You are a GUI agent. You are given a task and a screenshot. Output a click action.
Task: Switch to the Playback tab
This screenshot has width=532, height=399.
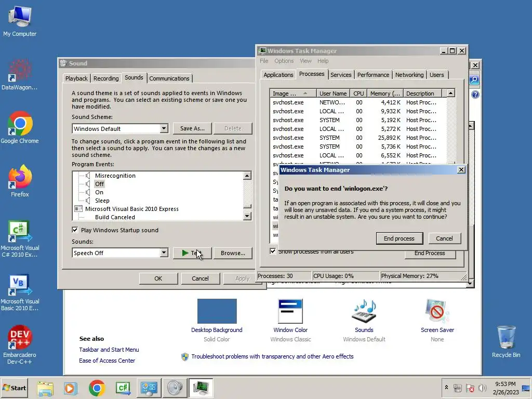tap(76, 78)
